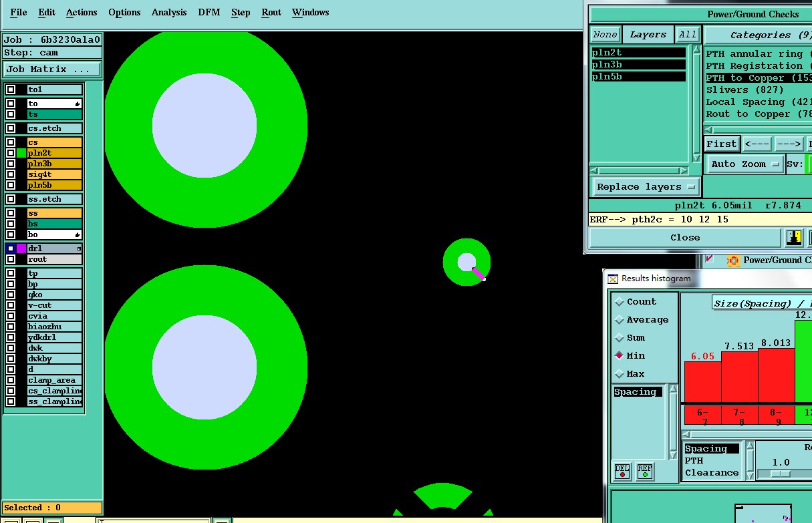Toggle display checkbox for layer pln2t
The height and width of the screenshot is (523, 812).
pos(11,153)
